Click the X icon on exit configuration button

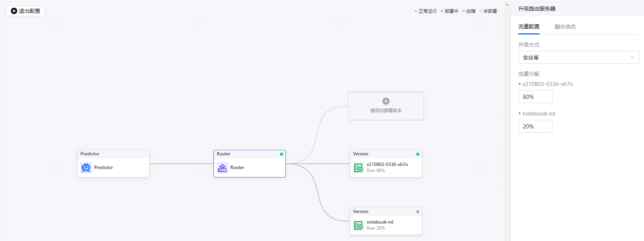point(14,11)
